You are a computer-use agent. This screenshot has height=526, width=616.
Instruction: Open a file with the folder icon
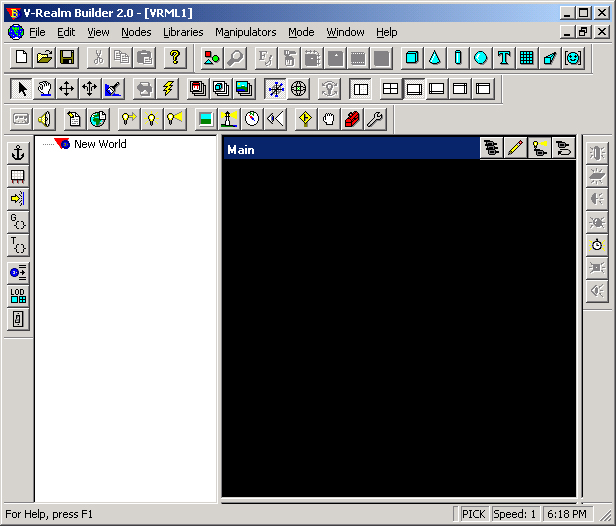(x=44, y=58)
